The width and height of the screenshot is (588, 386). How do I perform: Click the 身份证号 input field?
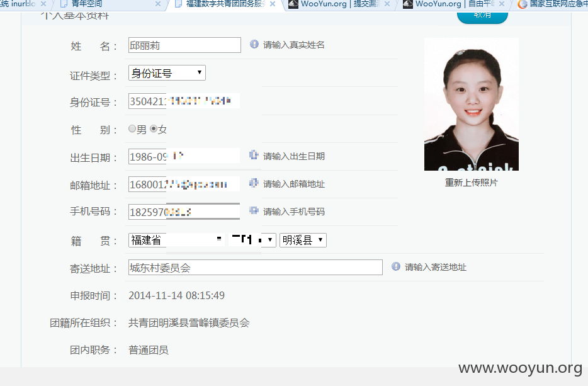coord(184,101)
